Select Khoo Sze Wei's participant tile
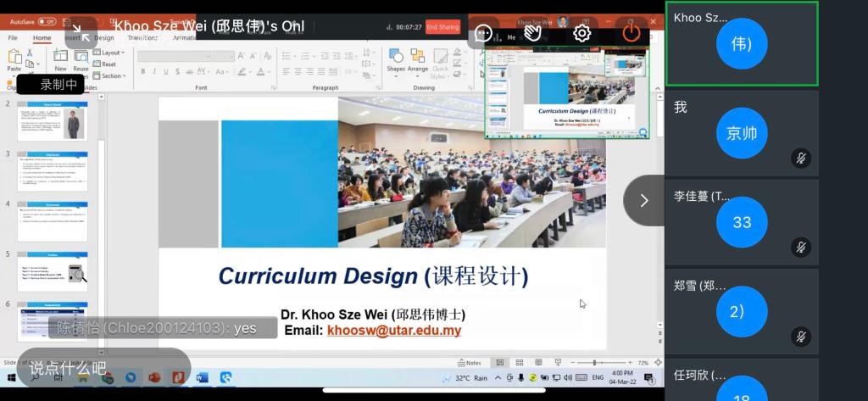This screenshot has width=868, height=401. click(742, 44)
